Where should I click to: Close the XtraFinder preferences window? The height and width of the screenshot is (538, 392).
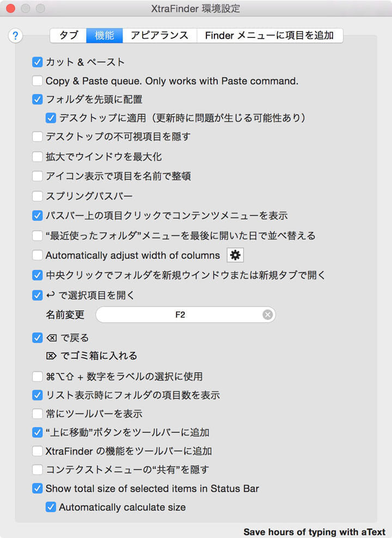(10, 9)
